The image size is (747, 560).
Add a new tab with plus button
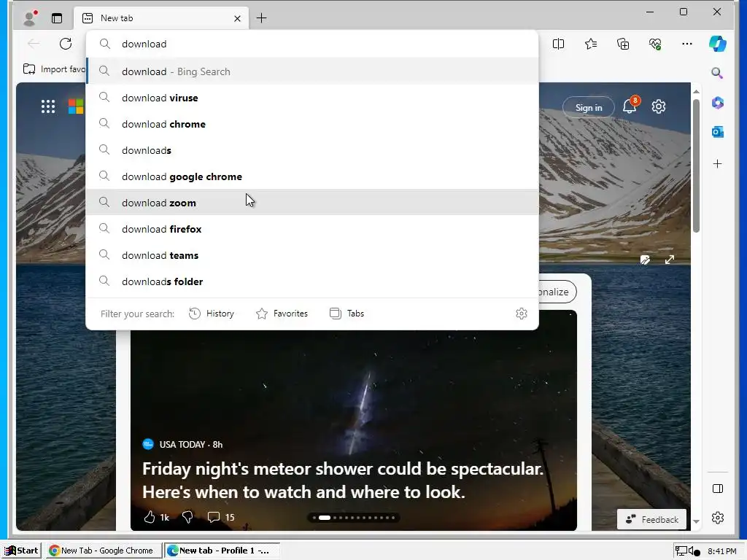pyautogui.click(x=262, y=18)
